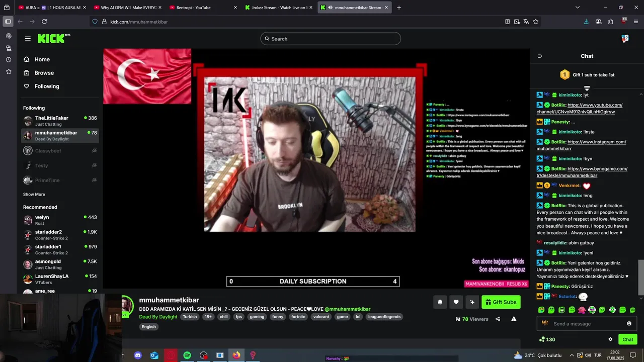Follow channel with the heart button
The image size is (644, 362).
[456, 302]
